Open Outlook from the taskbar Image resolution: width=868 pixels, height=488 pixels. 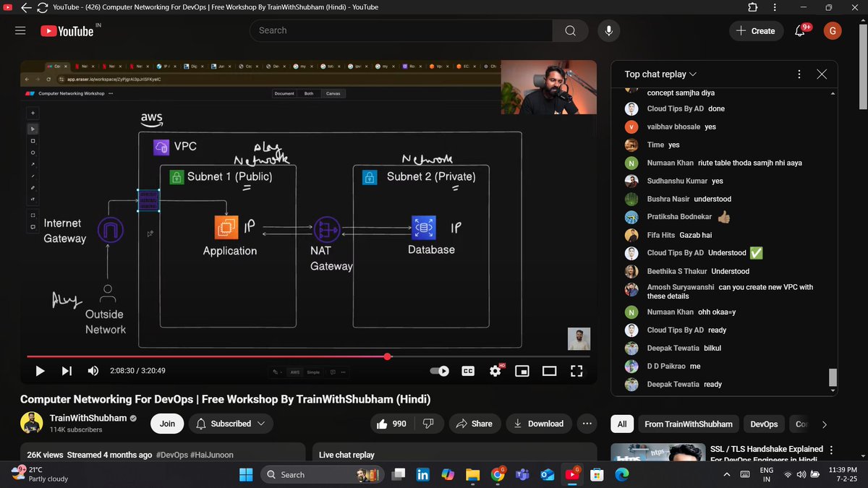click(x=547, y=475)
